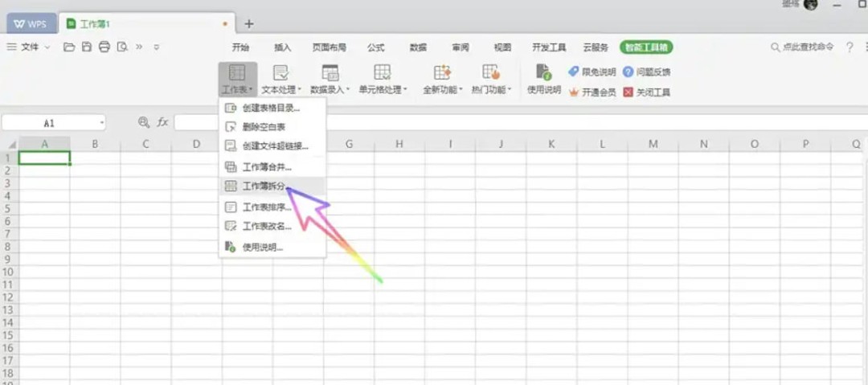Click the open folder icon in quick toolbar
Viewport: 868px width, 385px height.
69,47
